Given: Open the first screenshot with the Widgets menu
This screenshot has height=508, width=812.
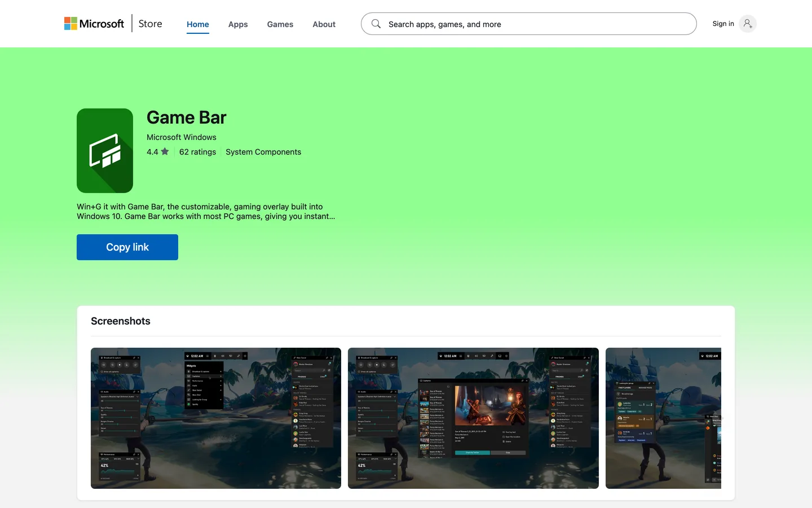Looking at the screenshot, I should (216, 418).
